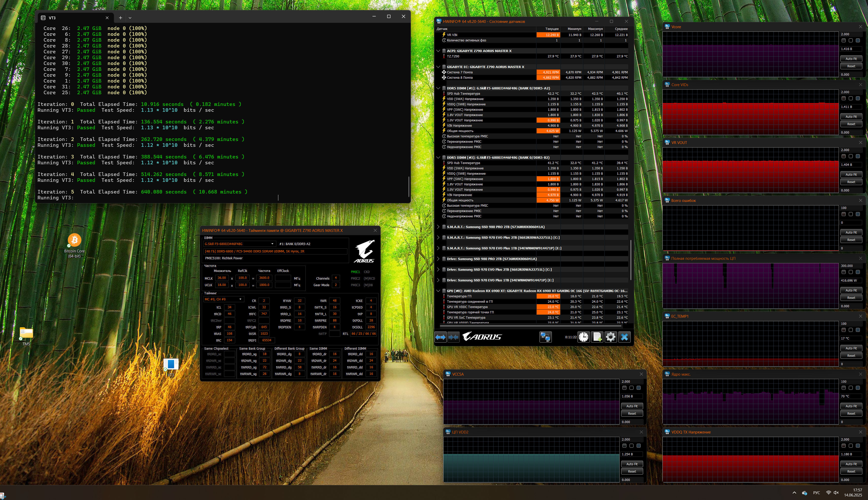Expand the S.M.A.R.T. Samsung SSD 980 PRO node

[x=438, y=227]
